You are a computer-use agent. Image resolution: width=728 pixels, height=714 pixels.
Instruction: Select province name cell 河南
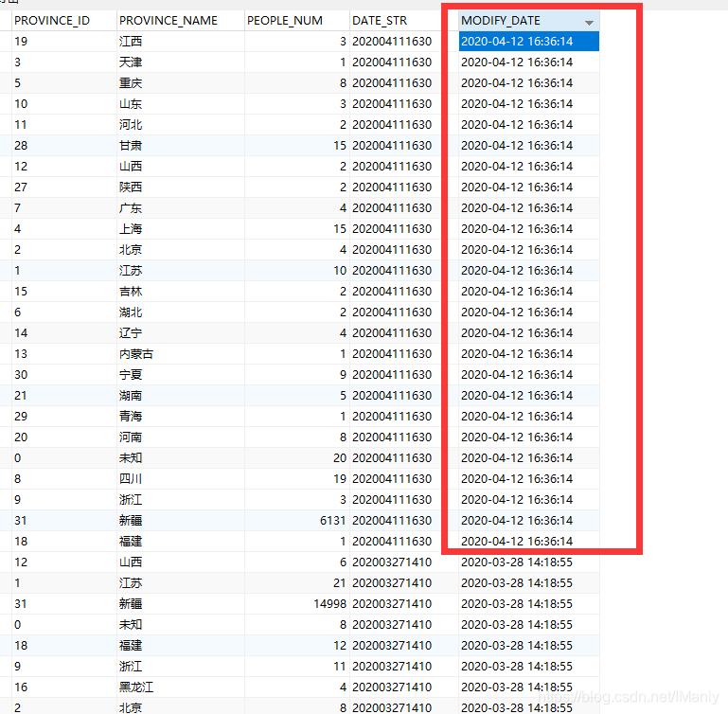pyautogui.click(x=181, y=437)
